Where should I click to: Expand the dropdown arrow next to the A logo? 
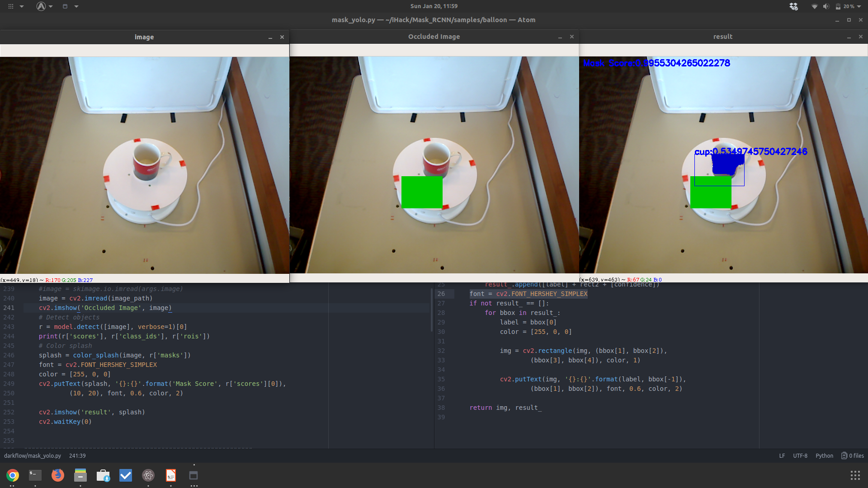click(x=51, y=6)
